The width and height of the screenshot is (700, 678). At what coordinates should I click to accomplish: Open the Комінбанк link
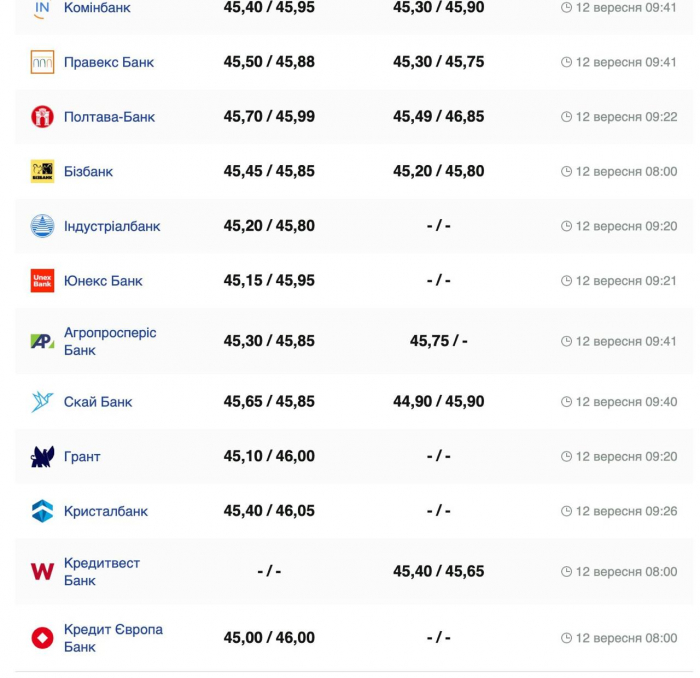pos(97,8)
